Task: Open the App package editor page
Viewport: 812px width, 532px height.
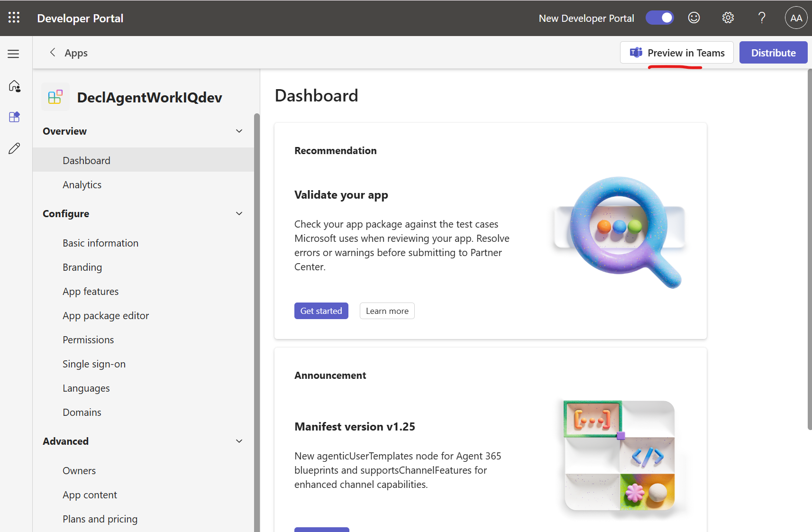Action: [x=106, y=316]
